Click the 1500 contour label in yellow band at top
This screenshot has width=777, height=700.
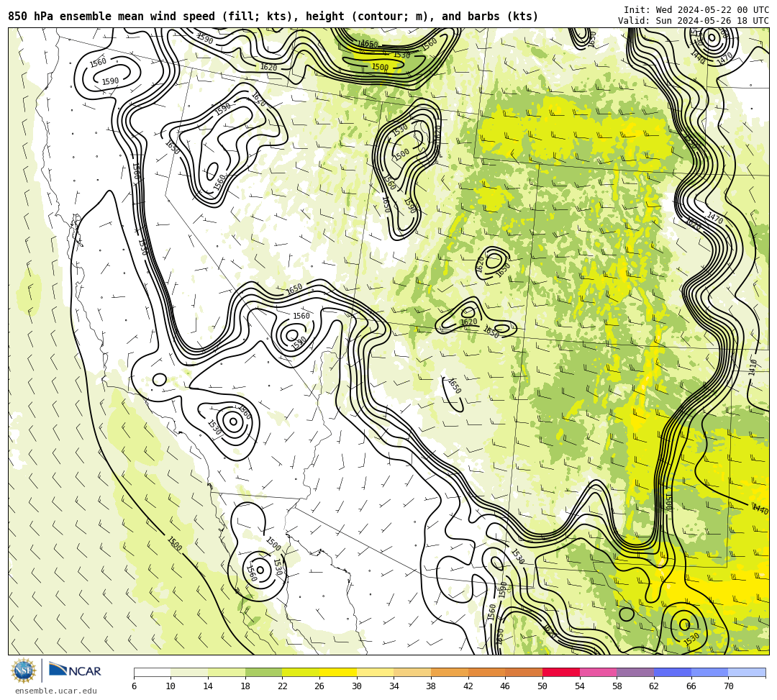tap(380, 67)
